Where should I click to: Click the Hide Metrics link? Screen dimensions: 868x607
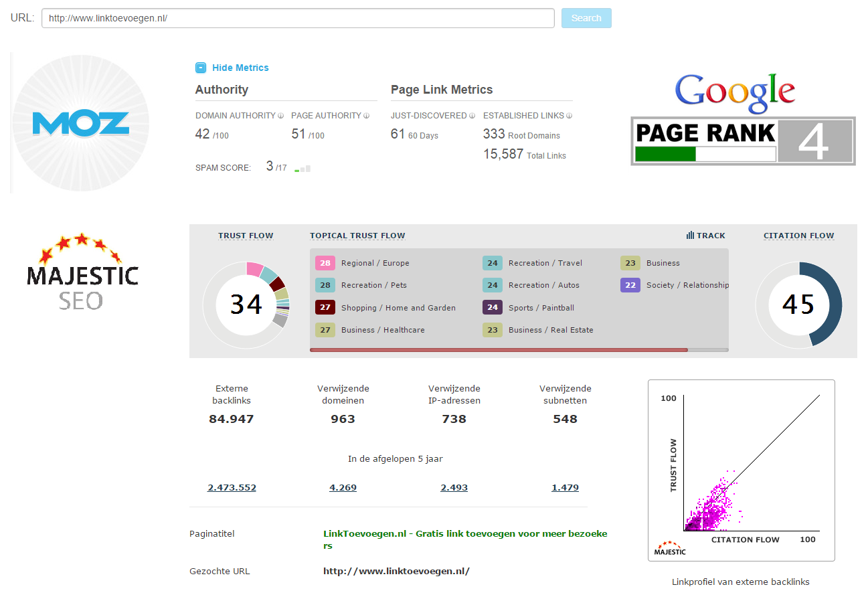[240, 68]
